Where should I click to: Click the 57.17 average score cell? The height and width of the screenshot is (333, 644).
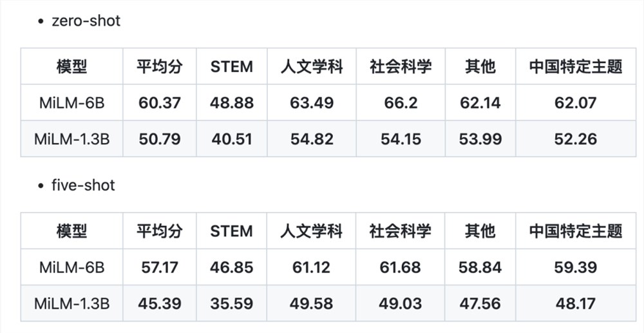[x=159, y=267]
